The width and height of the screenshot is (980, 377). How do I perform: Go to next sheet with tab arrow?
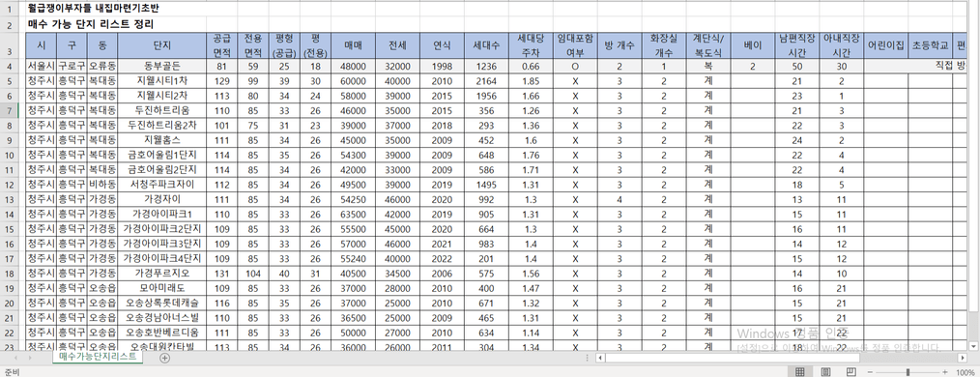[29, 358]
